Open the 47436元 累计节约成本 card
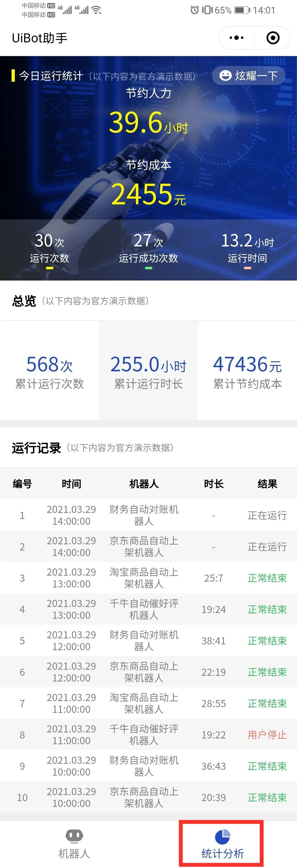 point(248,371)
